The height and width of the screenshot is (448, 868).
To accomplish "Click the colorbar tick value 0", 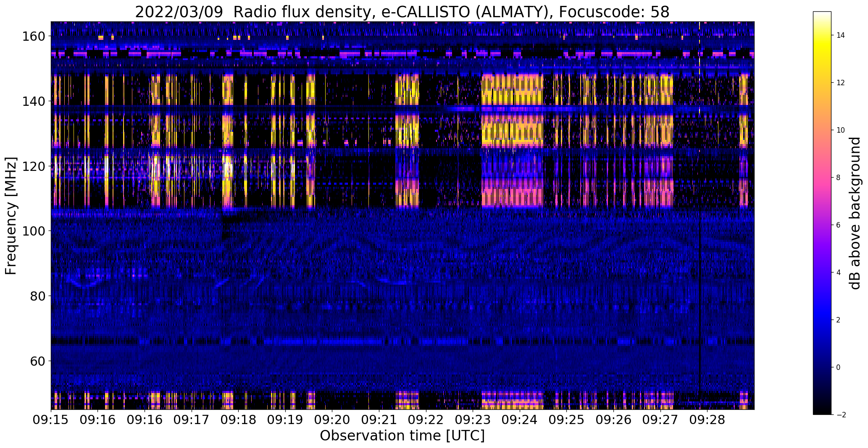I will 839,367.
